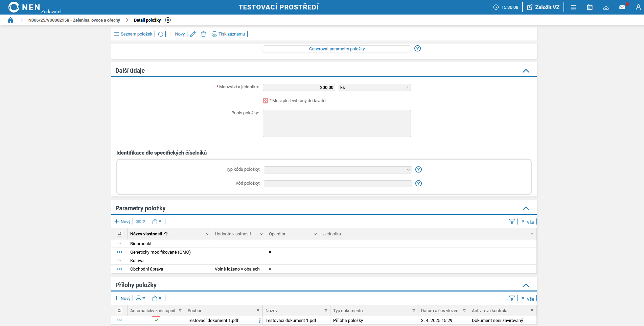Viewport: 644px width, 326px height.
Task: Click the 'Popis položky' text area
Action: click(x=337, y=123)
